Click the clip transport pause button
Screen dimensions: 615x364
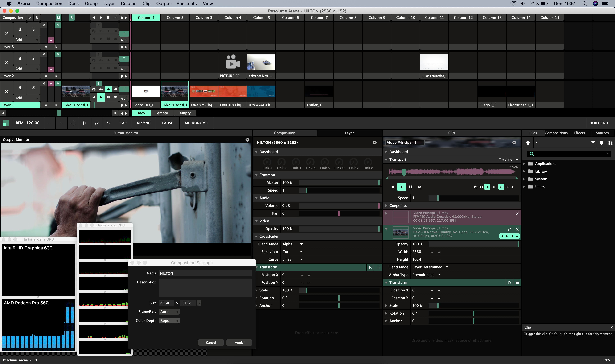coord(410,187)
